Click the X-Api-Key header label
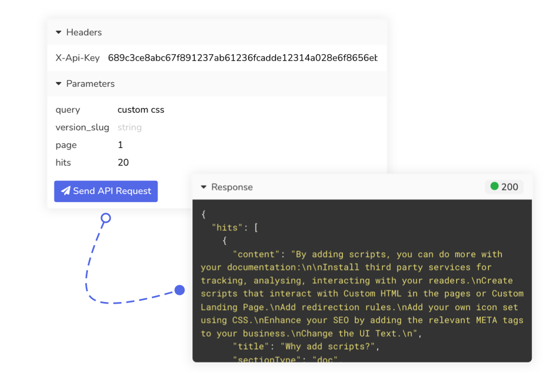 78,57
